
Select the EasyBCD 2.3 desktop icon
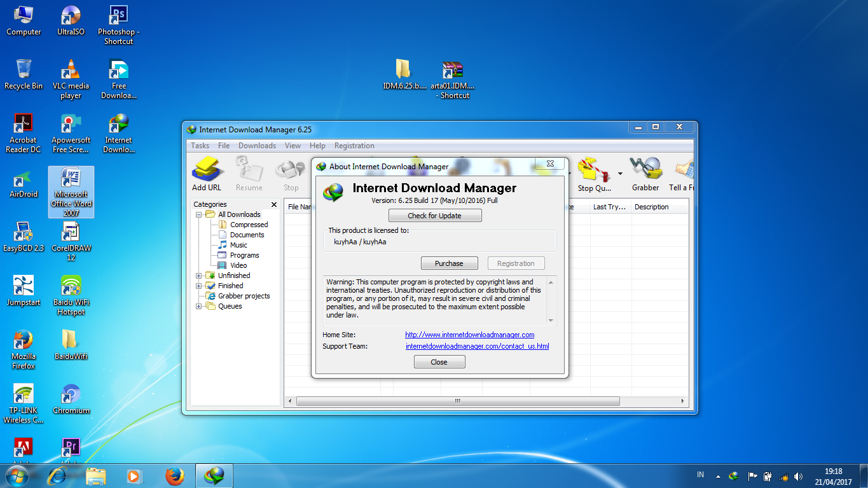tap(24, 237)
